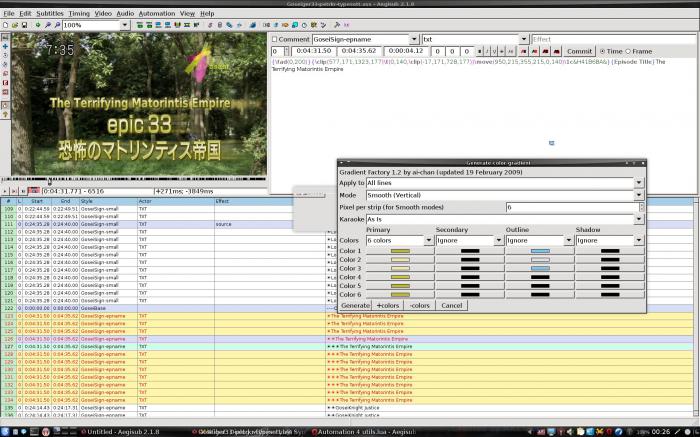Toggle realtime video preview on left toolbar
The image size is (700, 437).
pyautogui.click(x=5, y=105)
